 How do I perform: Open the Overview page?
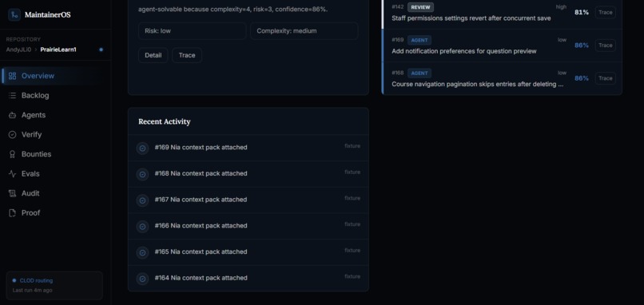coord(54,76)
